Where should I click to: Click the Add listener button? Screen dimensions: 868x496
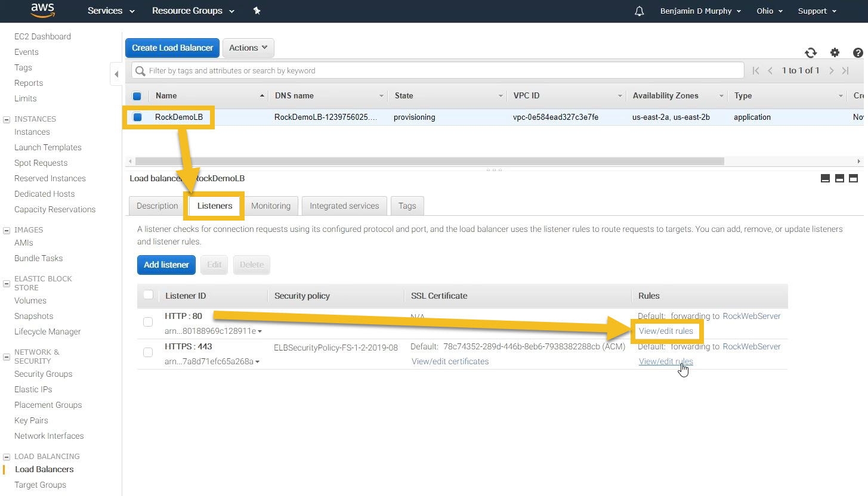tap(166, 265)
